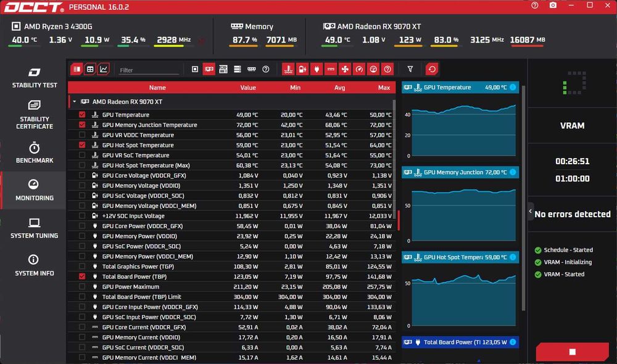
Task: Sort by the Name column header
Action: coord(157,88)
